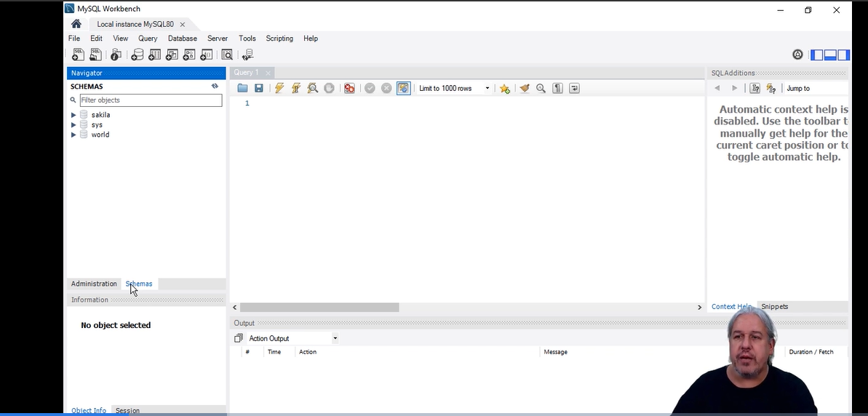The height and width of the screenshot is (416, 868).
Task: Hide the left sidebar panel
Action: [816, 55]
